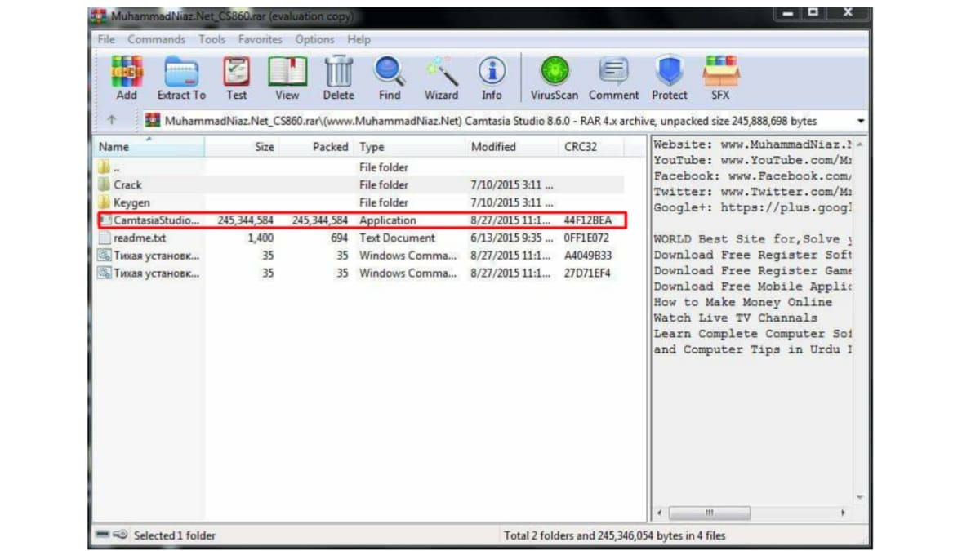The width and height of the screenshot is (980, 551).
Task: Click 'Watch Live TV Channels' comment line
Action: coord(735,318)
